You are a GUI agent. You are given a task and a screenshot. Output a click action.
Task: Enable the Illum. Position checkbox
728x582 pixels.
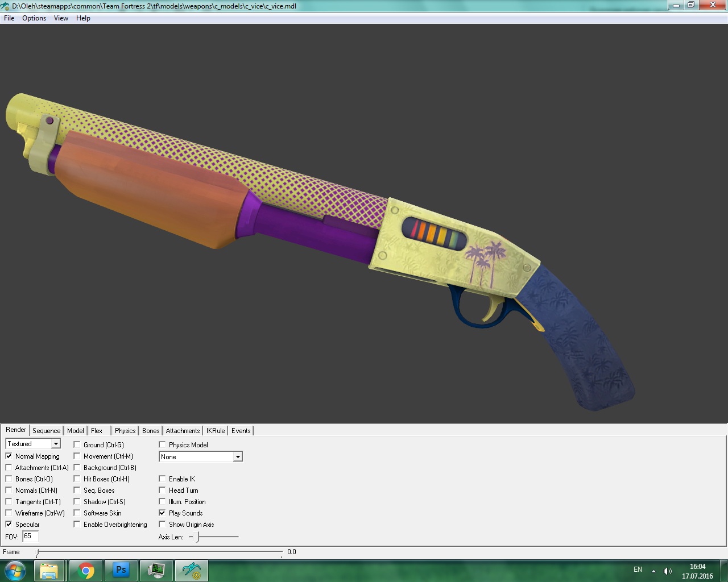point(162,502)
